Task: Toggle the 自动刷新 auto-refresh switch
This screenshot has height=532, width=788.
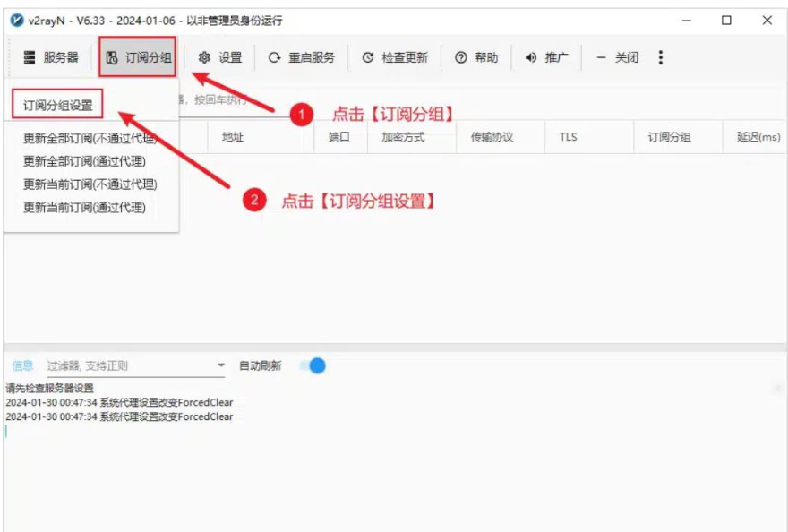Action: click(313, 365)
